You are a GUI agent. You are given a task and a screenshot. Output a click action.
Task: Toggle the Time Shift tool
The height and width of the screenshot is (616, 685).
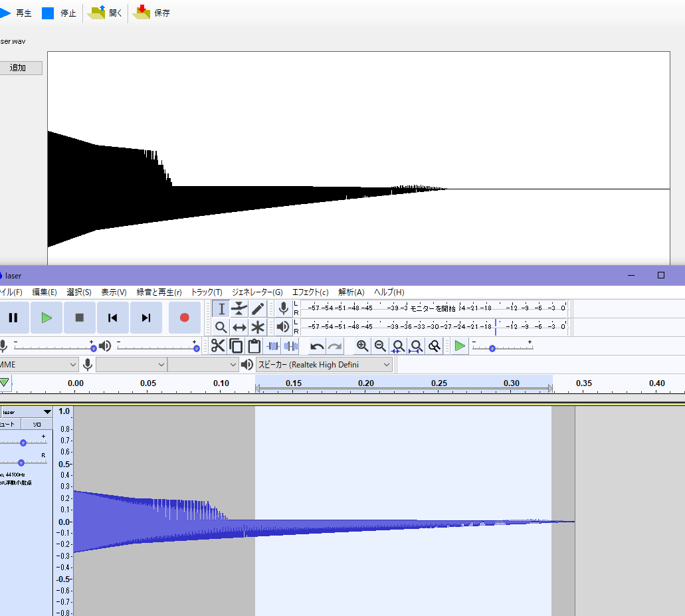click(x=239, y=327)
